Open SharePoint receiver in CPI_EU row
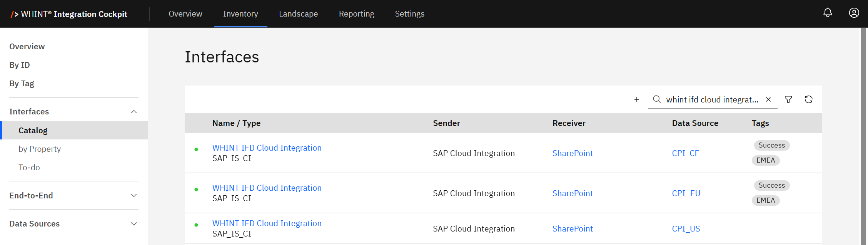The height and width of the screenshot is (245, 868). pyautogui.click(x=573, y=193)
